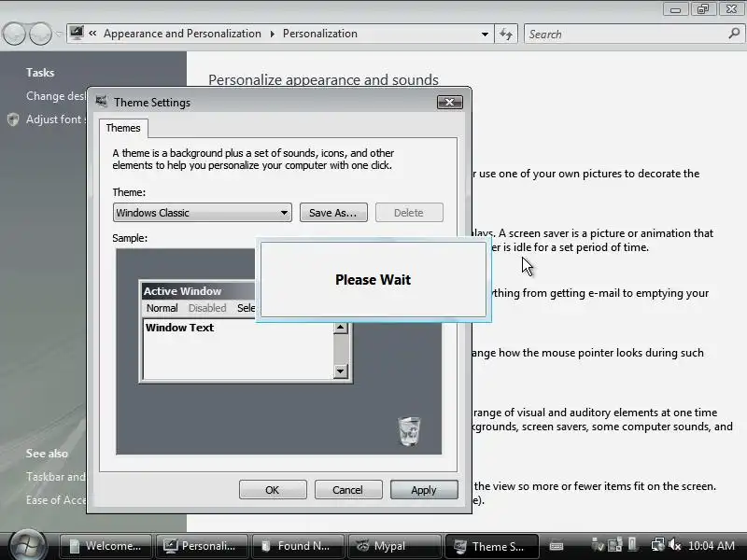
Task: Click the sample scrollbar down arrow
Action: 340,371
